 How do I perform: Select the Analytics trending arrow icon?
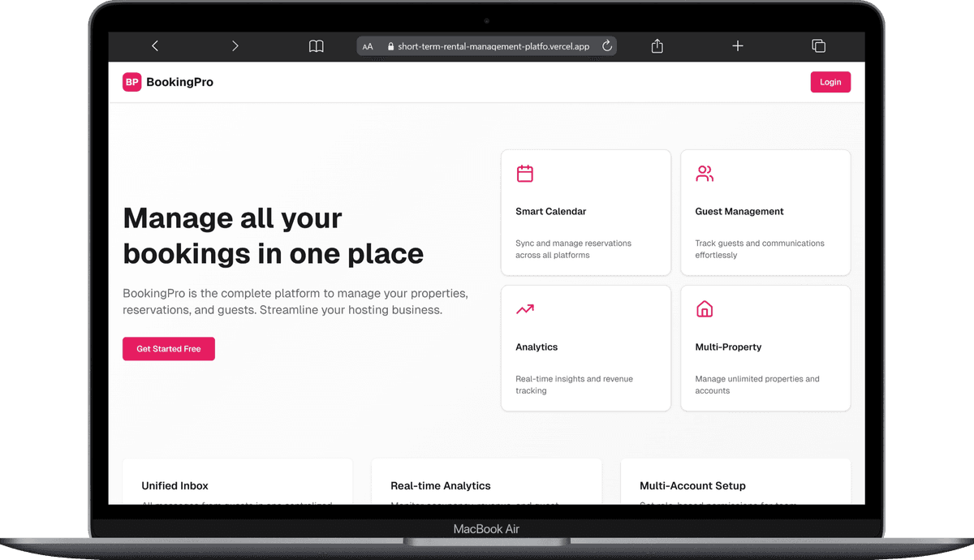524,308
